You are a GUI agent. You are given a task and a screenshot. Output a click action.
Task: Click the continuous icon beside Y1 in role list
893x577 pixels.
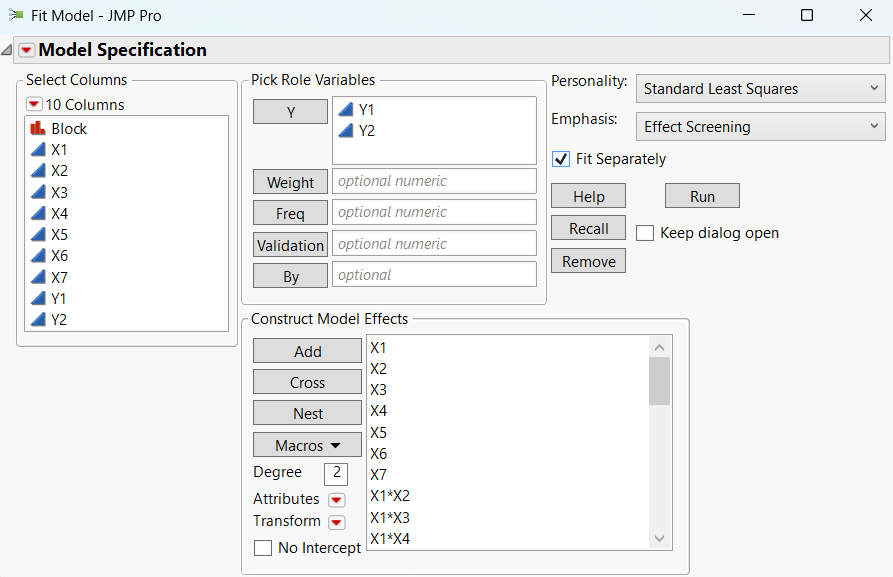click(x=345, y=110)
